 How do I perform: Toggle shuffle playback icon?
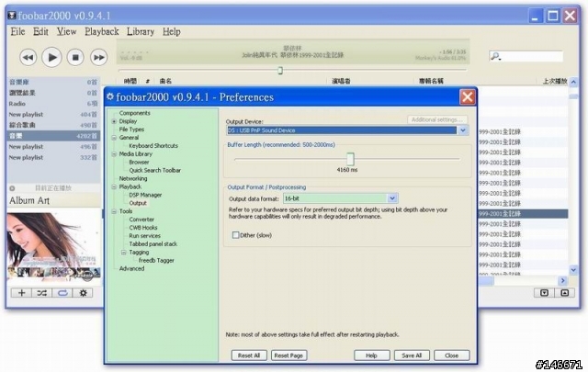[x=42, y=293]
